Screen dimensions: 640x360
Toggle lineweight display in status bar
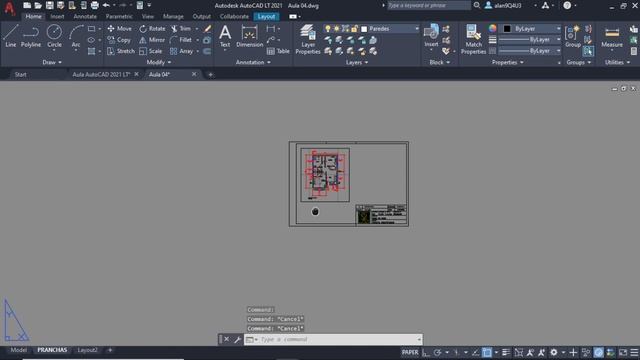pyautogui.click(x=506, y=352)
